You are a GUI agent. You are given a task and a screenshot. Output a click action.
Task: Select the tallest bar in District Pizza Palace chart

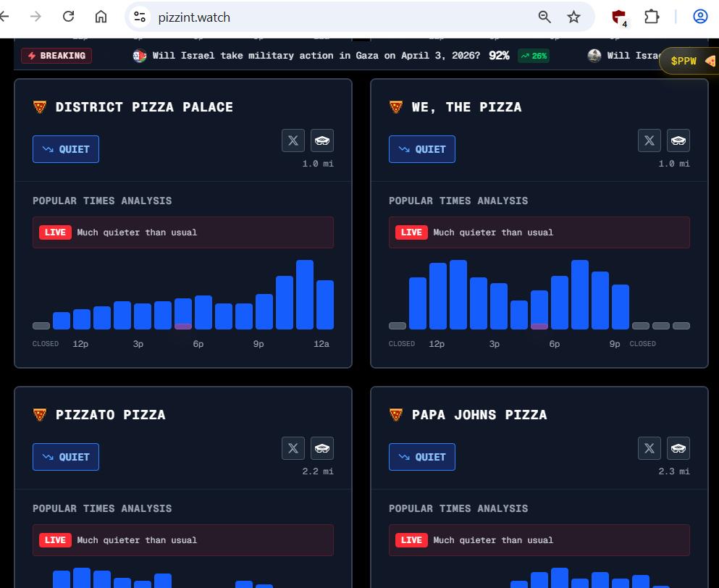(305, 295)
